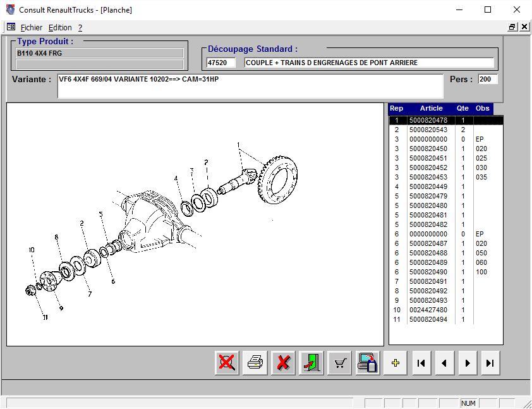Click the Pers field showing 200
532x409 pixels.
487,80
